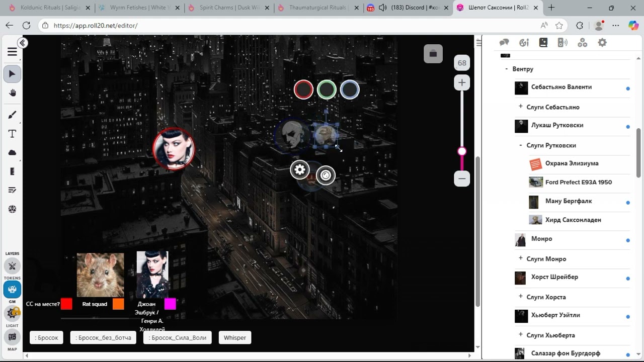Open the hamburger menu in the toolbar

coord(12,52)
